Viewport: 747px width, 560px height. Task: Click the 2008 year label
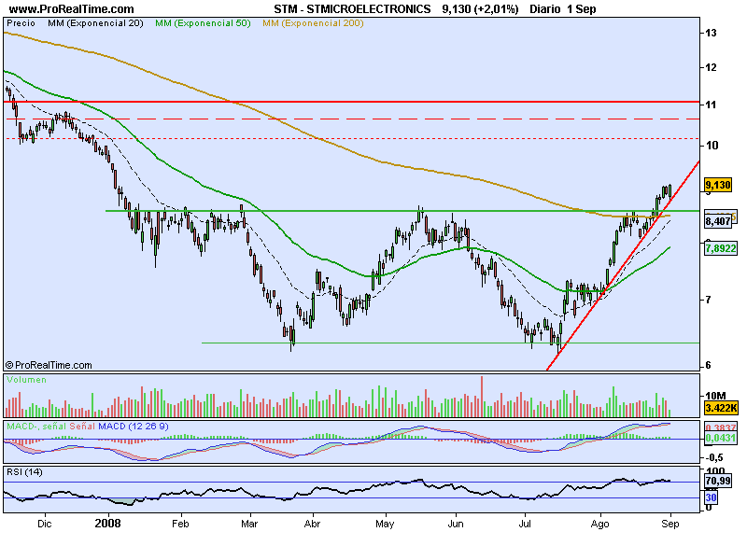pos(107,524)
